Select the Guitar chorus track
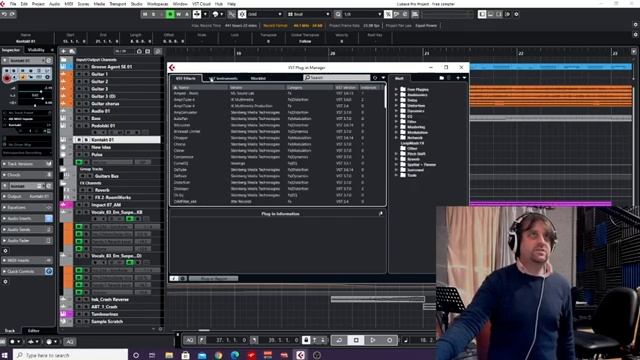Image resolution: width=640 pixels, height=360 pixels. (105, 104)
